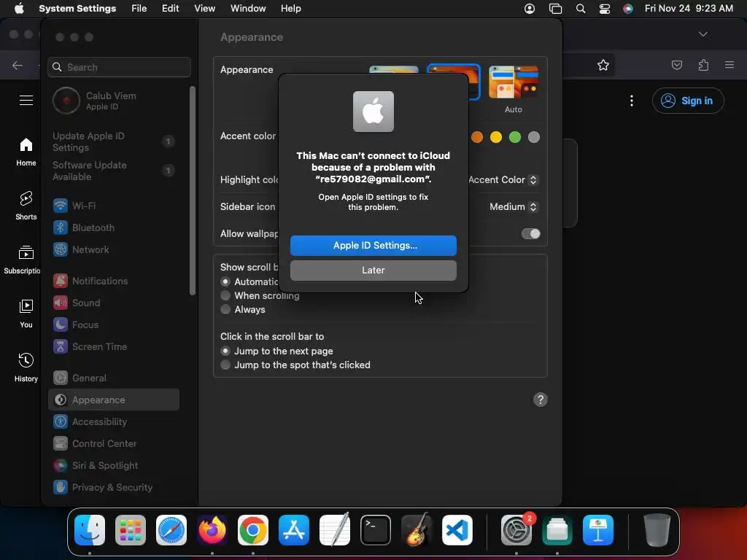Select the Auto appearance thumbnail
Image resolution: width=747 pixels, height=560 pixels.
click(514, 83)
